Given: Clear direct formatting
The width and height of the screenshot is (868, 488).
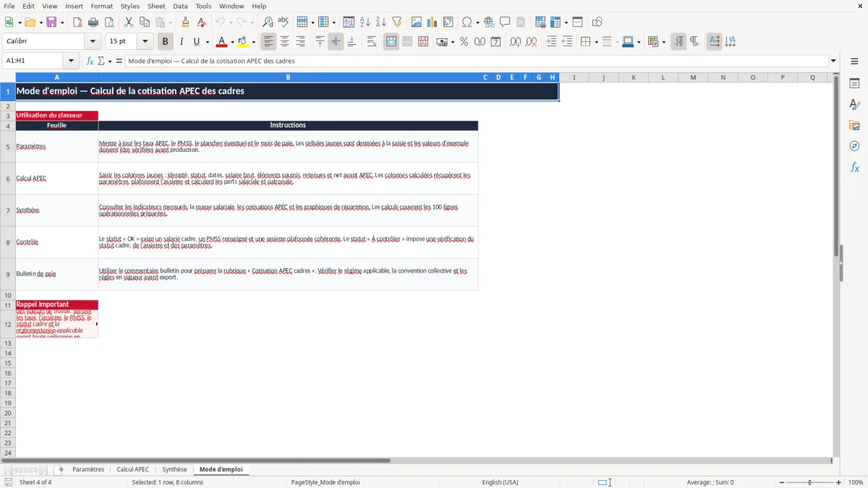Looking at the screenshot, I should coord(202,22).
